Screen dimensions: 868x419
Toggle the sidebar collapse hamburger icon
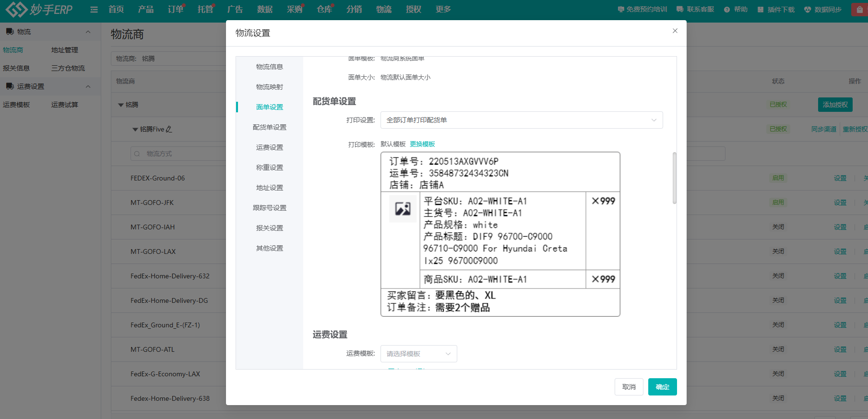pyautogui.click(x=94, y=10)
